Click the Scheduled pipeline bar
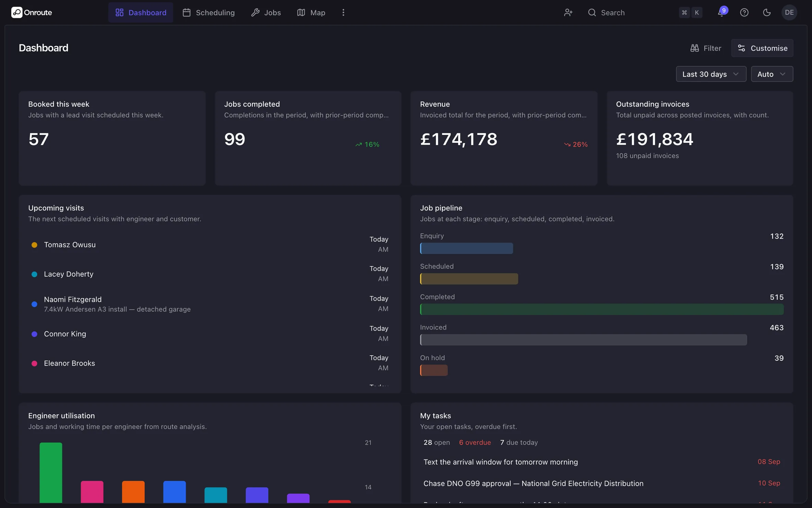The height and width of the screenshot is (508, 812). 469,279
